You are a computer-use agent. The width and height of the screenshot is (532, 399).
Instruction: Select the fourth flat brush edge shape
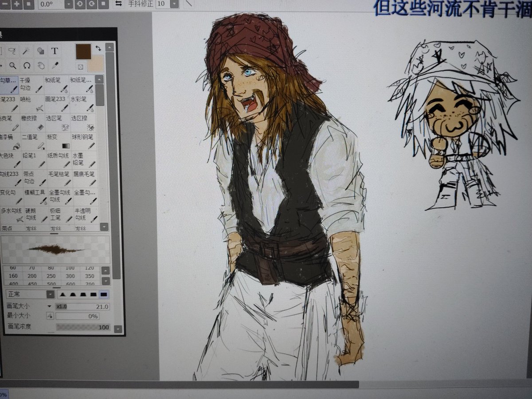94,294
